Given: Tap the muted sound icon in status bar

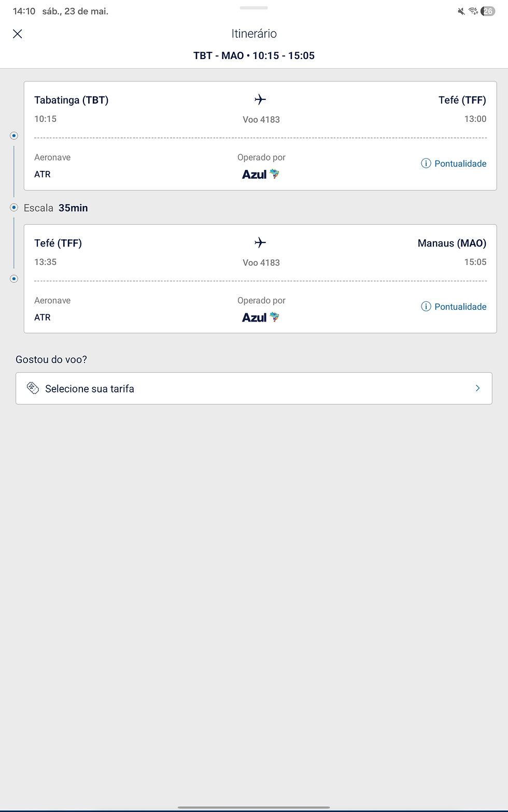Looking at the screenshot, I should pyautogui.click(x=461, y=11).
